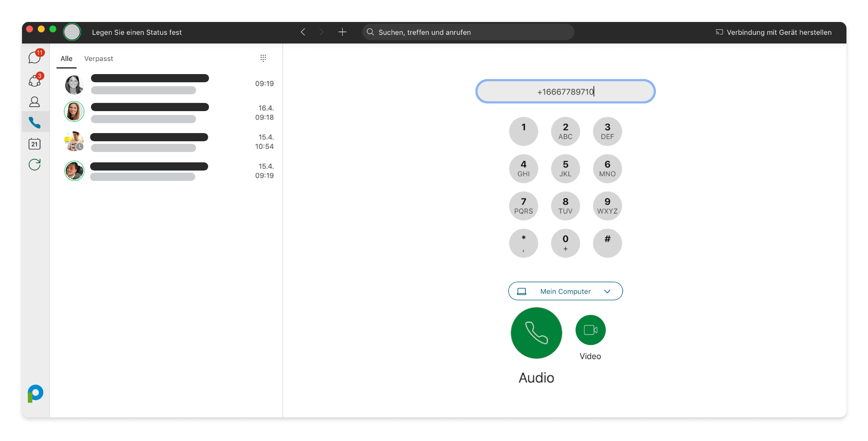Select the call entry from 15.4. 10:54
Image resolution: width=868 pixels, height=441 pixels.
click(168, 142)
